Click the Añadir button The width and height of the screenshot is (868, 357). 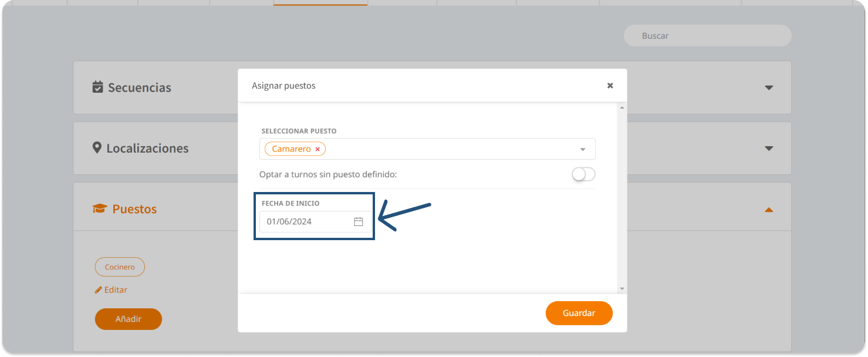[128, 319]
